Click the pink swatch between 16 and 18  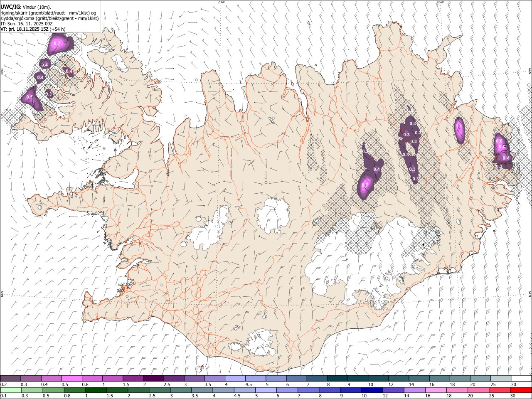click(x=436, y=390)
